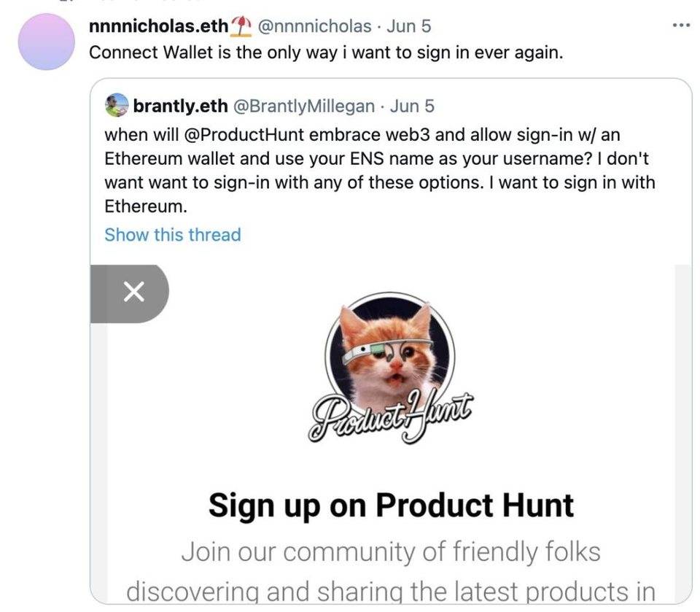The width and height of the screenshot is (700, 612).
Task: Open the nnnnicholas.eth display name profile link
Action: coord(158,26)
